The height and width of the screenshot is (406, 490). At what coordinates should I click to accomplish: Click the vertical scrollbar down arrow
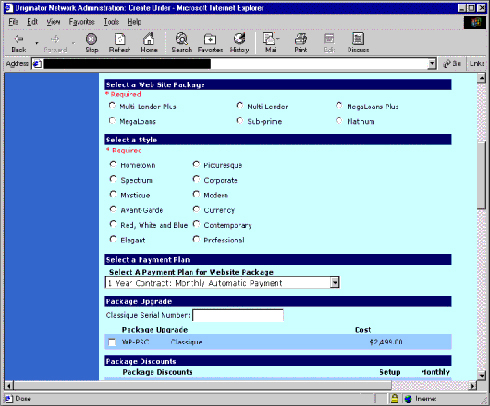pos(481,375)
